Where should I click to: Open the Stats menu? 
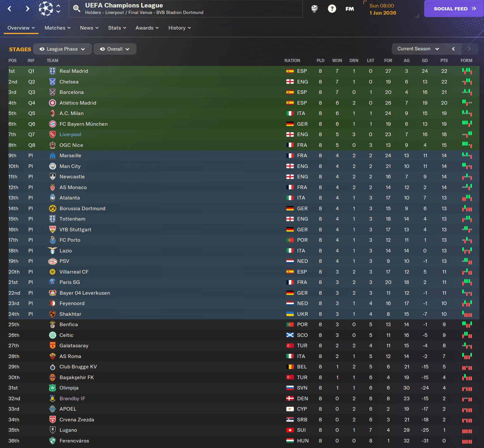click(x=117, y=28)
